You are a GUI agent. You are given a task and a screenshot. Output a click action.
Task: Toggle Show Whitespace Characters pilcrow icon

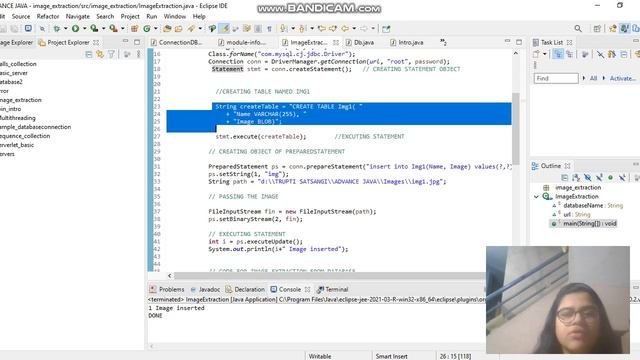coord(269,29)
